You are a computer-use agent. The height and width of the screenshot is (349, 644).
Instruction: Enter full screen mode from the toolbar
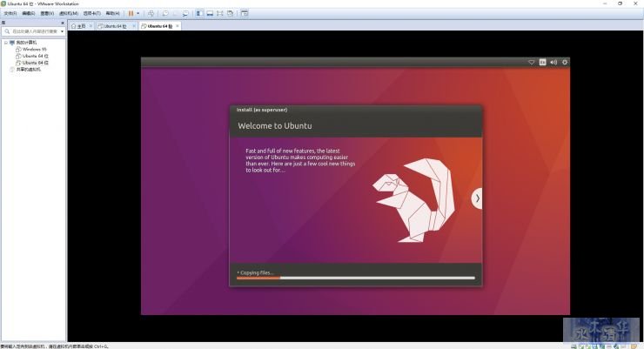(x=220, y=14)
